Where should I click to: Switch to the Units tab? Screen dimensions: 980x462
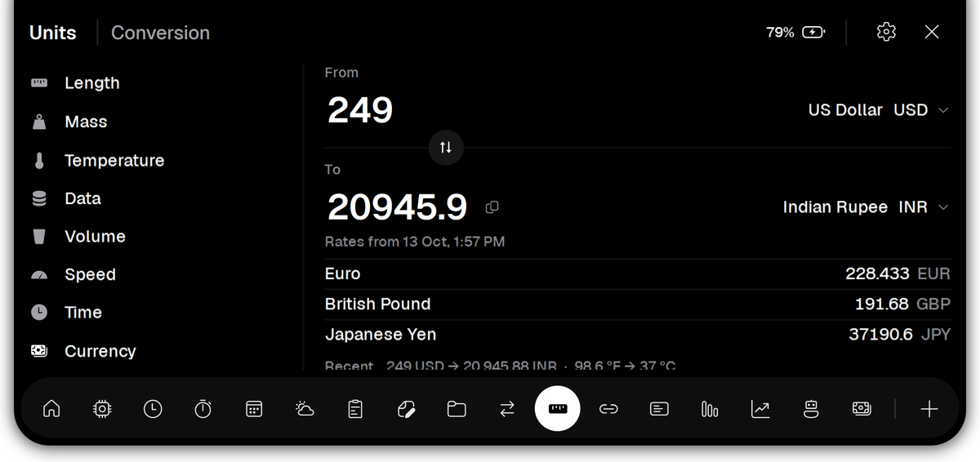point(53,33)
